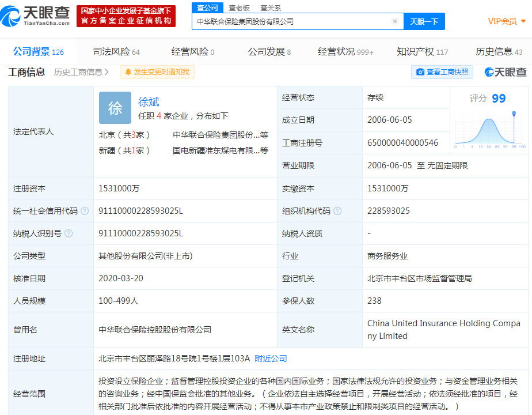Click 查看工商快照 button
Viewport: 532px width, 415px height.
[442, 72]
